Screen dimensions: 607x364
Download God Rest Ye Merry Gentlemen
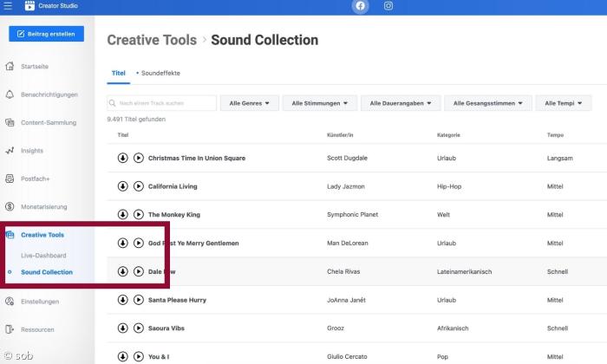click(x=123, y=243)
